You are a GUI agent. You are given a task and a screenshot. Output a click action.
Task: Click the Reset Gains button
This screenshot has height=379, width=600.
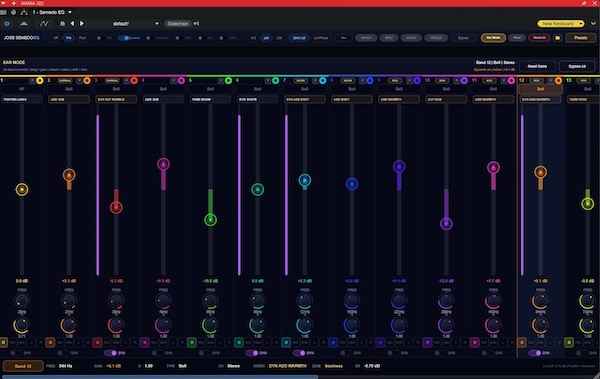point(537,66)
